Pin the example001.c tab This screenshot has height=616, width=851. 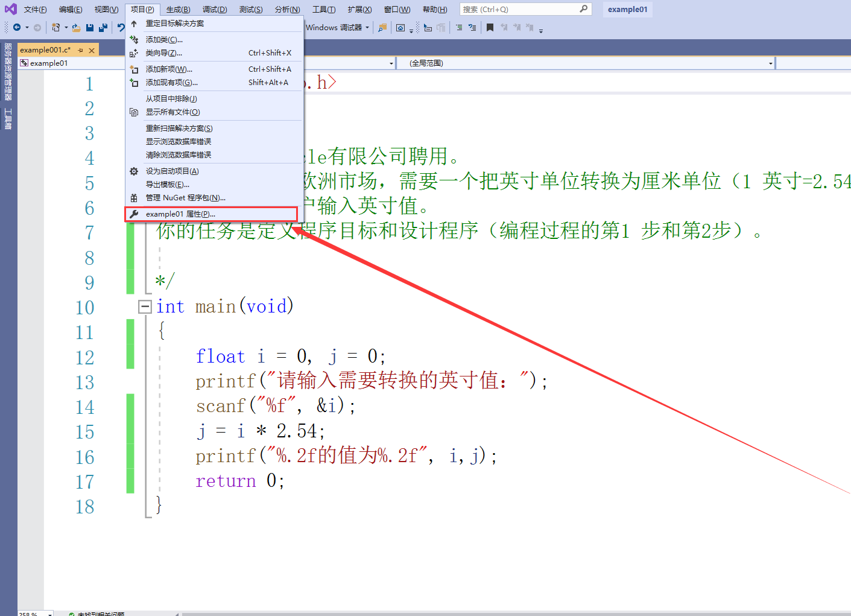coord(80,50)
